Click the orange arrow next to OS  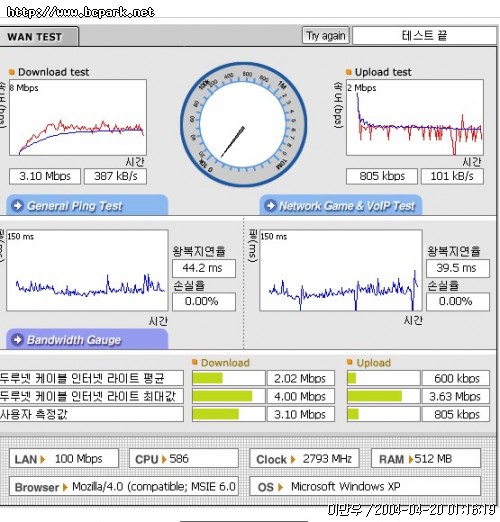point(280,487)
